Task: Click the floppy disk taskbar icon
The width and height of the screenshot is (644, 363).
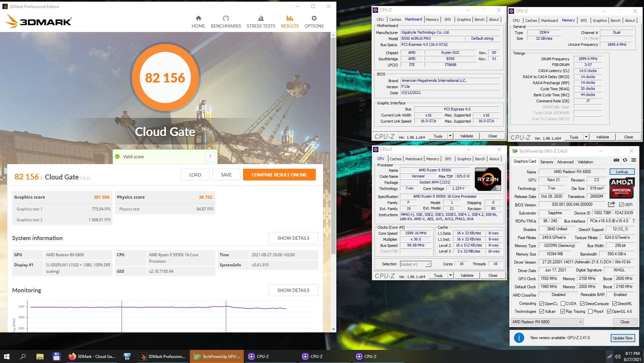Action: (56, 356)
